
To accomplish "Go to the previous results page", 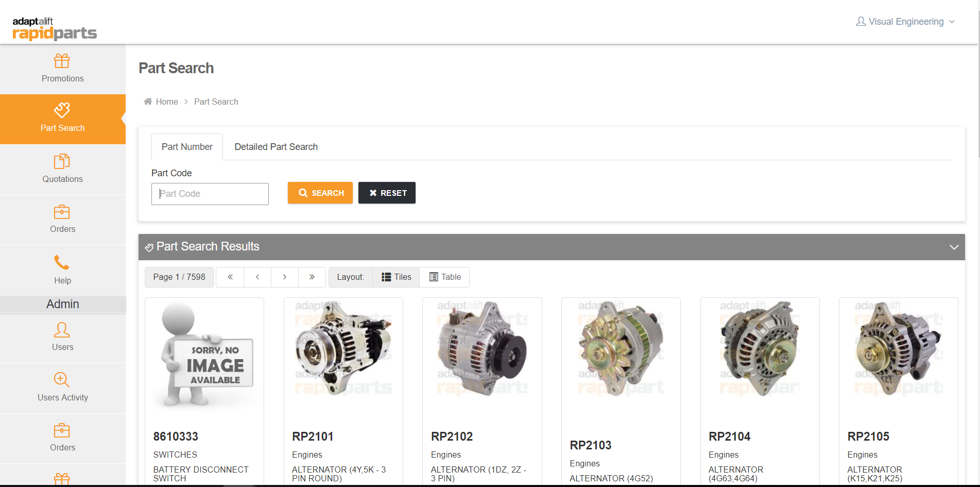I will [x=257, y=277].
